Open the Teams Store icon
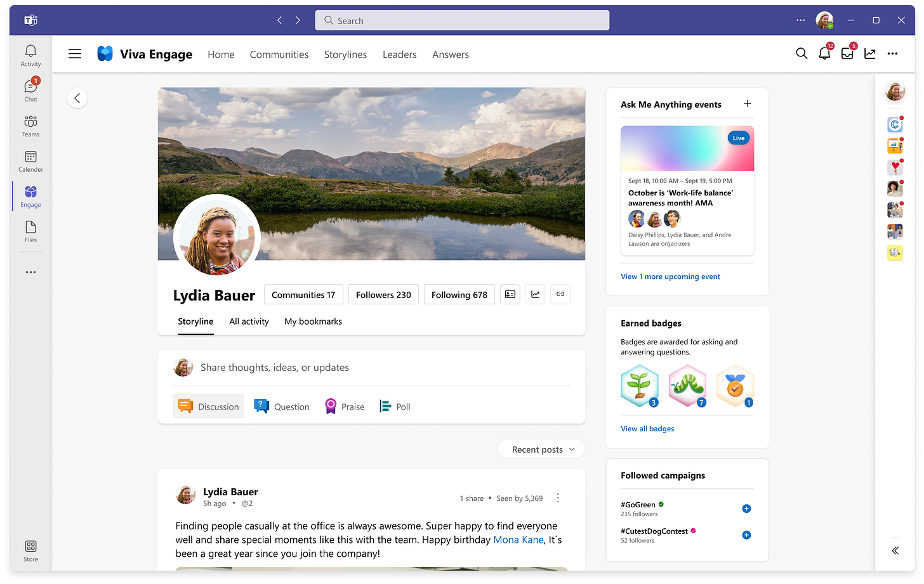 pyautogui.click(x=30, y=547)
